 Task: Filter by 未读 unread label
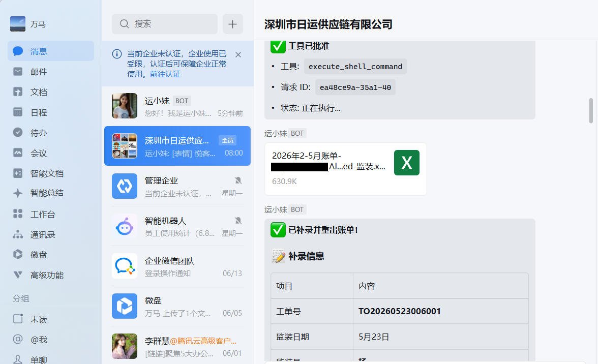pos(39,319)
